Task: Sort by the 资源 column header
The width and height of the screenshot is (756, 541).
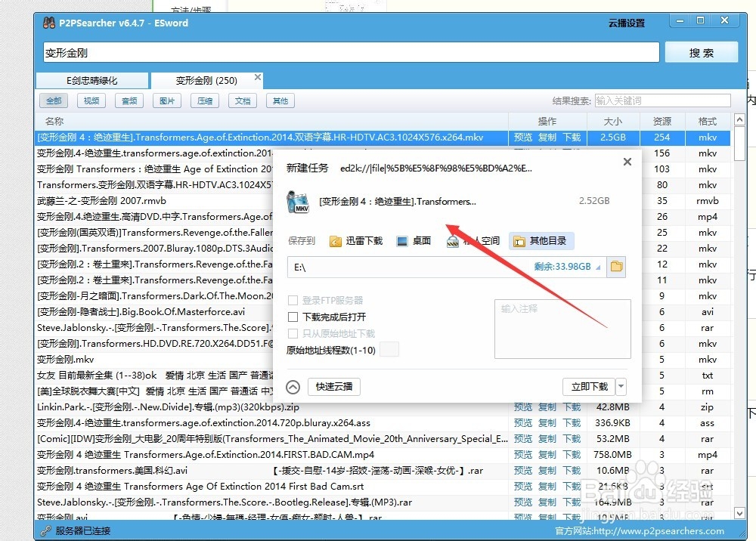Action: (x=662, y=121)
